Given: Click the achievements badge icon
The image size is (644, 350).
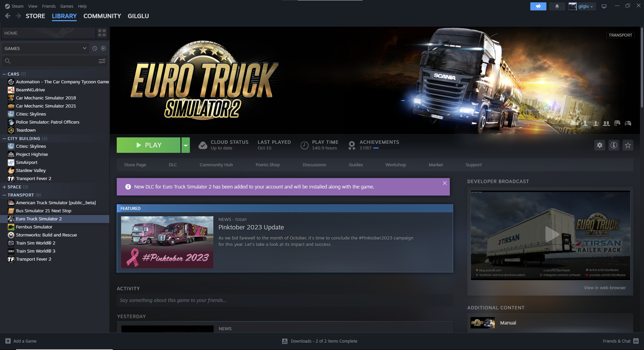Looking at the screenshot, I should 352,145.
